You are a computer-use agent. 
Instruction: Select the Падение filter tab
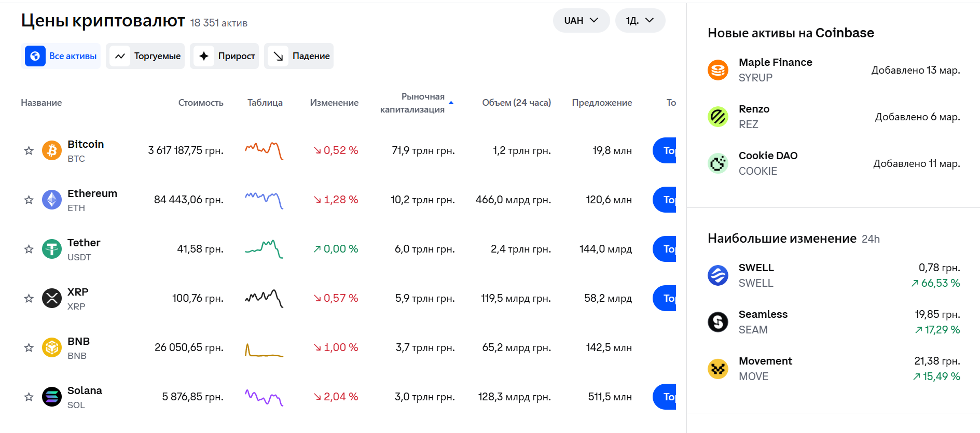[x=299, y=56]
